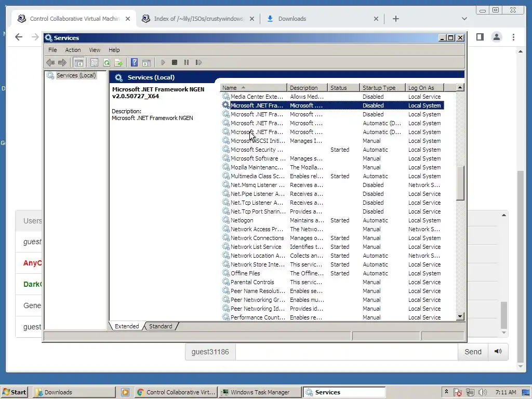Select the Net.Pipe Listener A... service
The image size is (532, 399).
[x=332, y=194]
